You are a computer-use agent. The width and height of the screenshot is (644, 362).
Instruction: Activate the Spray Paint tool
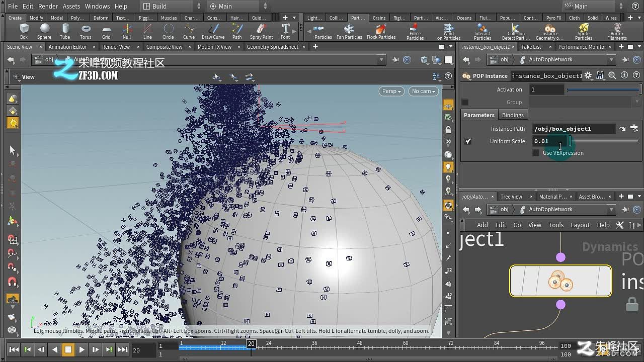tap(261, 31)
